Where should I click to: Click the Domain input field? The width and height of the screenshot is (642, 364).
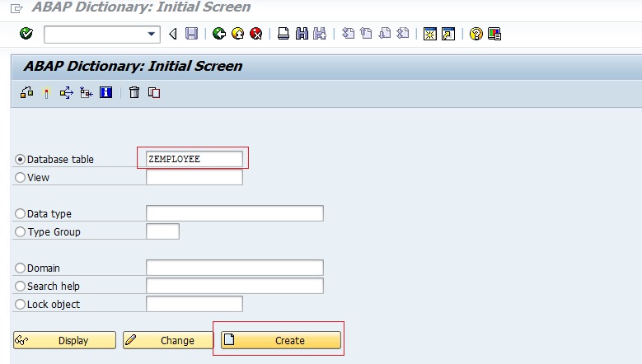point(235,268)
